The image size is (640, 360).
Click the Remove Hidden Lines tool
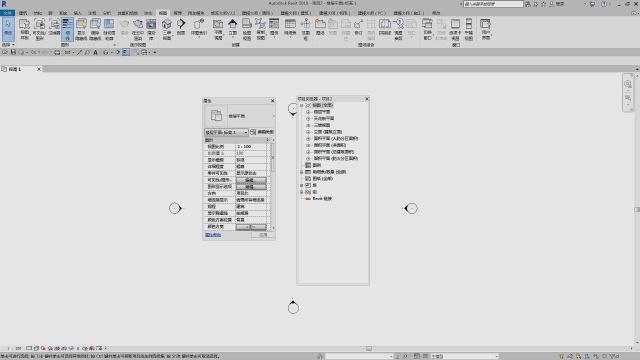pos(95,29)
